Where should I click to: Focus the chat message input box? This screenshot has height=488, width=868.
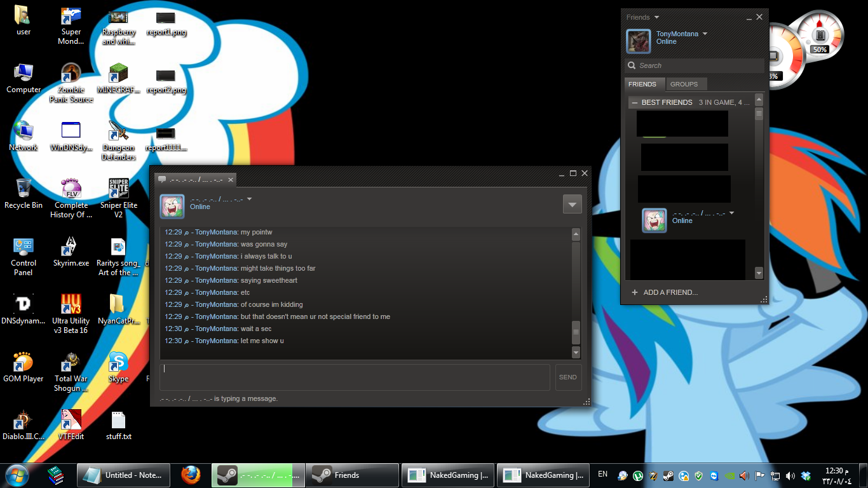click(355, 377)
